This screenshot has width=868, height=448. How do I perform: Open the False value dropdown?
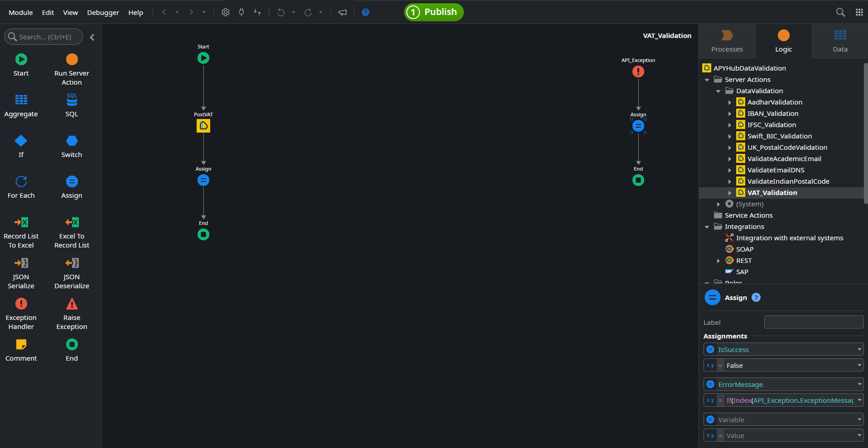click(x=859, y=365)
